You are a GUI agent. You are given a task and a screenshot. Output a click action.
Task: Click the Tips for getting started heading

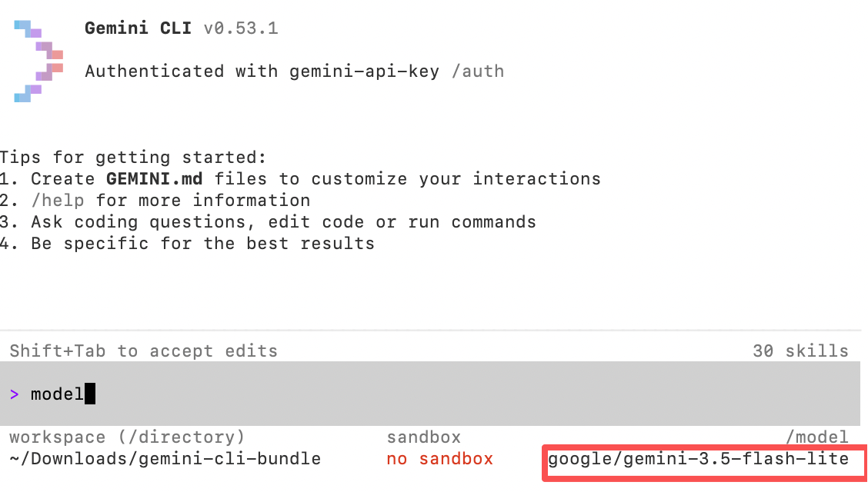133,158
